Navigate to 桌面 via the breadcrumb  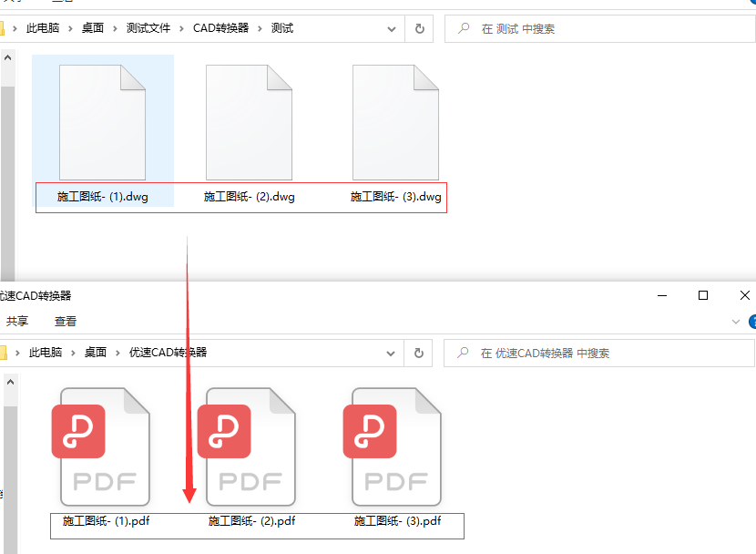(x=94, y=28)
